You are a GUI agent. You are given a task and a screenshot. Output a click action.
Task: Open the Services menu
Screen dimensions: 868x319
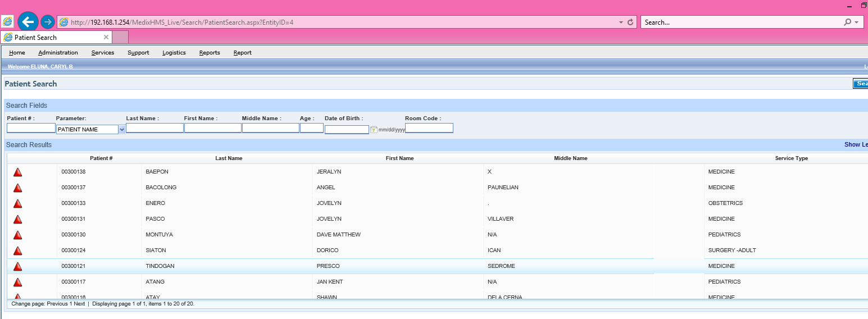pyautogui.click(x=103, y=53)
